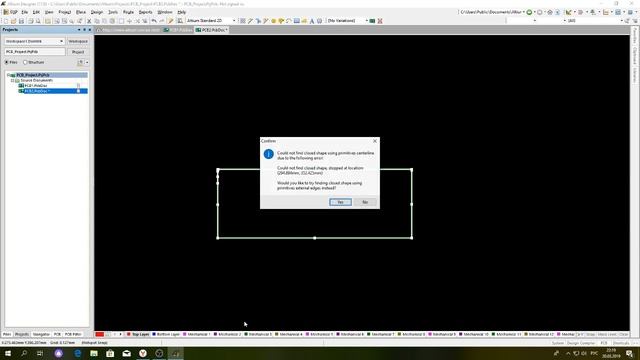Open the Mail app from the taskbar

click(127, 353)
